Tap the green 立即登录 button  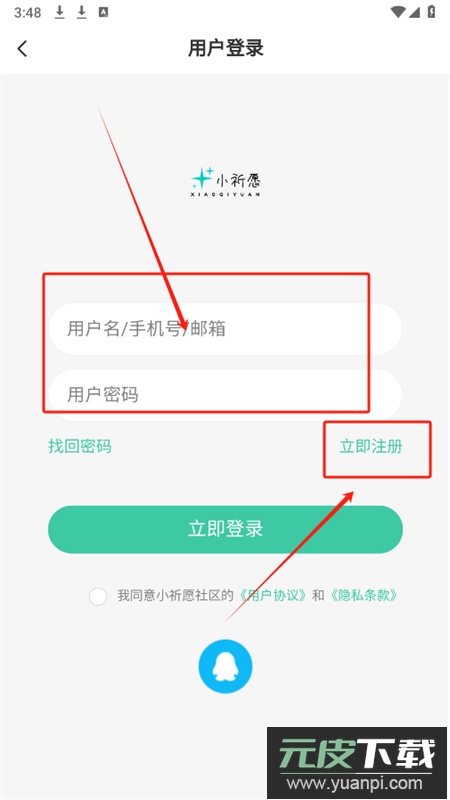[225, 529]
